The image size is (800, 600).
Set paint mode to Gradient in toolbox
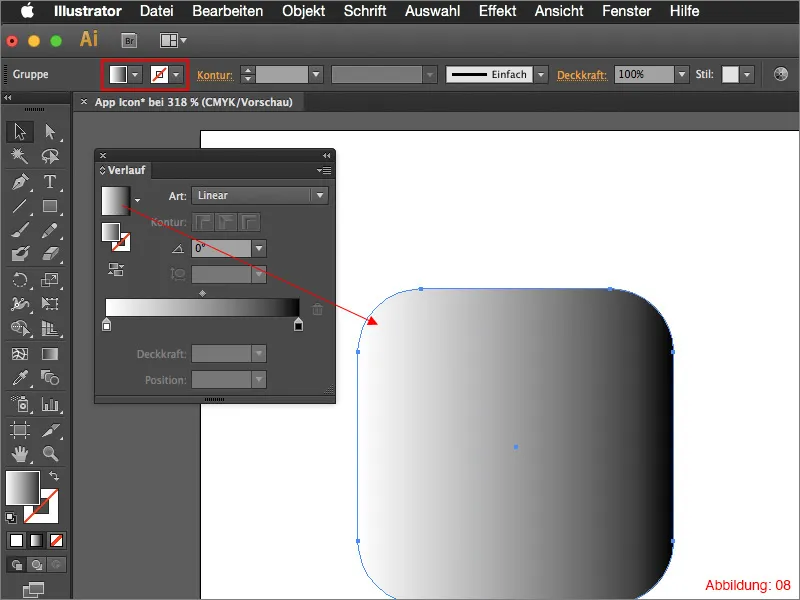click(x=36, y=540)
